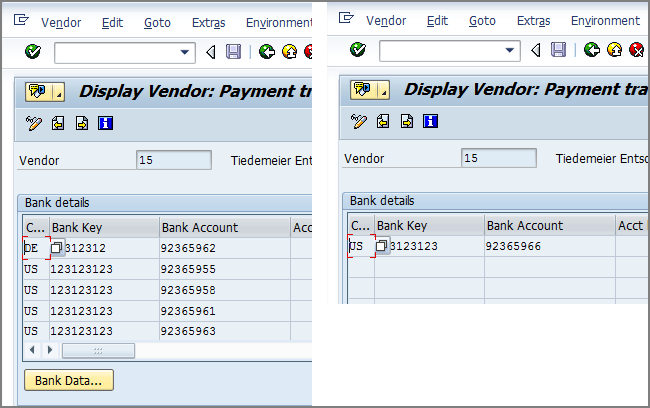The height and width of the screenshot is (408, 650).
Task: Go to previous screen icon in right window
Action: tap(383, 121)
